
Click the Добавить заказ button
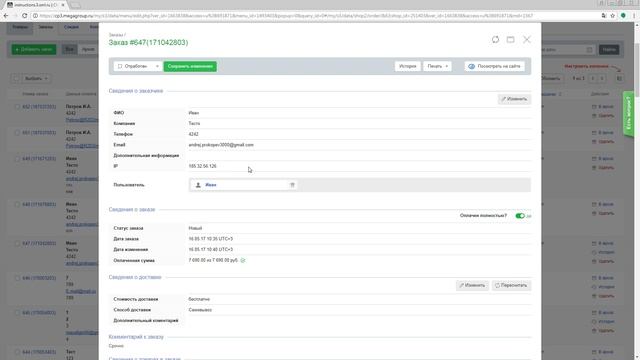[34, 49]
